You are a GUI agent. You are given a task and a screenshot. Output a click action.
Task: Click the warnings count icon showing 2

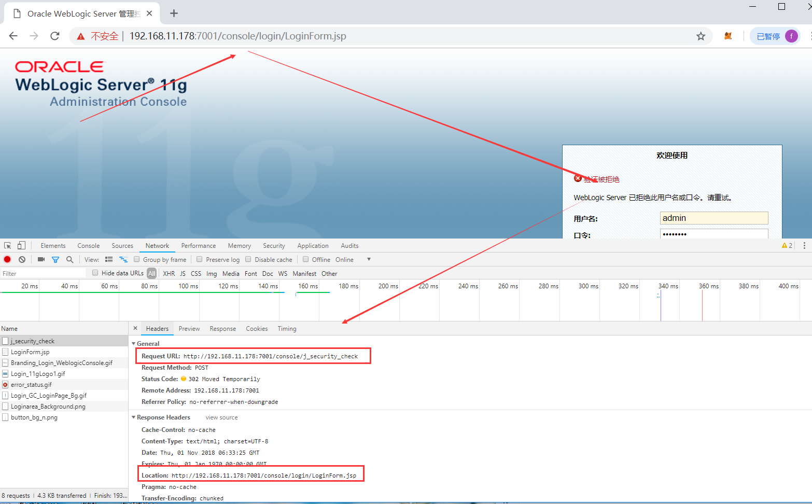(787, 245)
